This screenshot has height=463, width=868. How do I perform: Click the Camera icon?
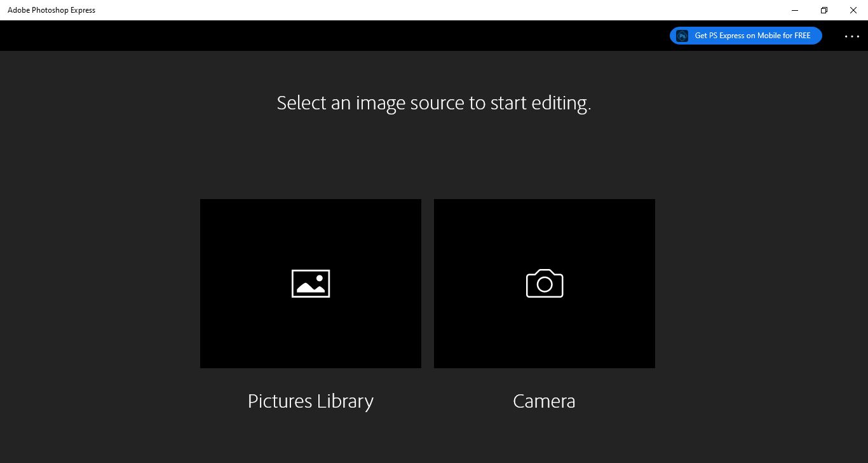coord(545,284)
